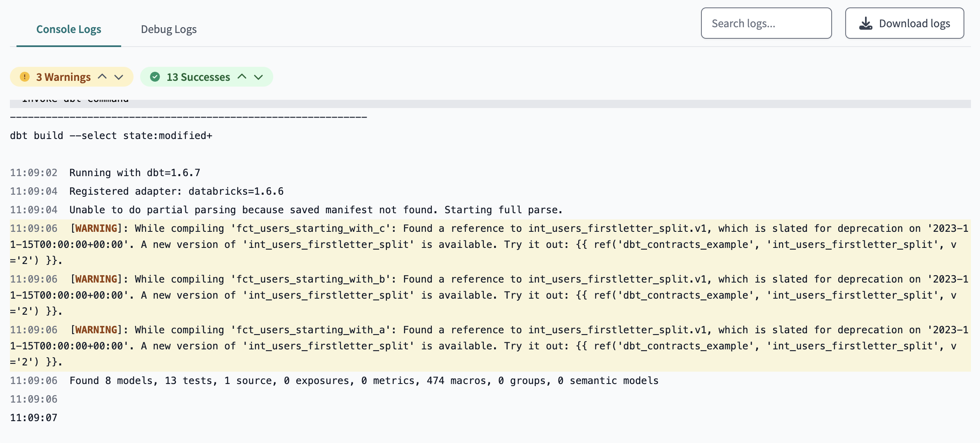Image resolution: width=980 pixels, height=443 pixels.
Task: Click the Download logs button
Action: tap(905, 23)
